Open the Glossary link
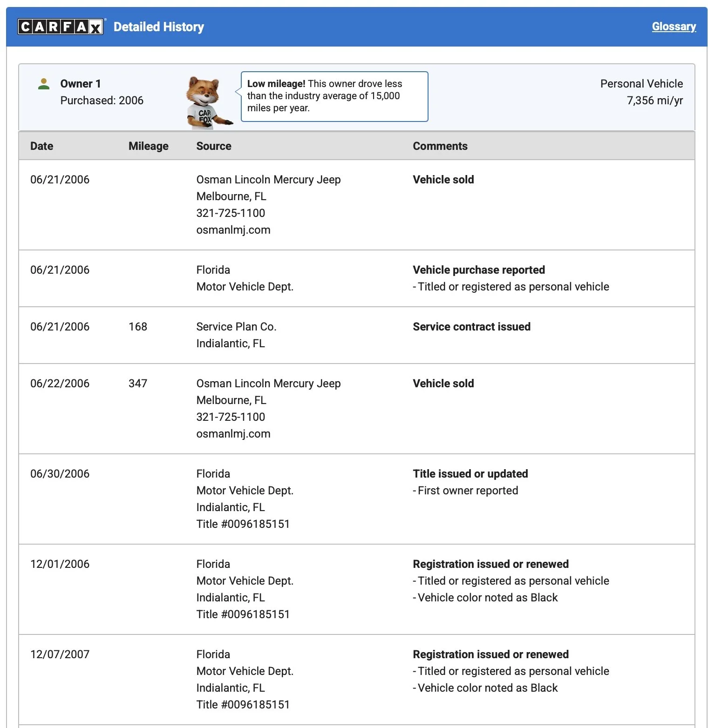This screenshot has width=708, height=728. (x=674, y=27)
